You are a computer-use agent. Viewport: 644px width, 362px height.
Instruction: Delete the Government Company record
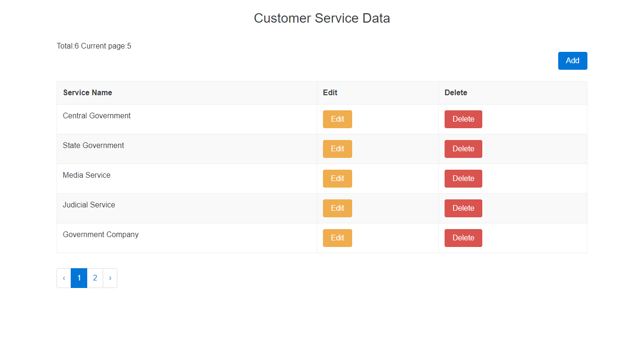pyautogui.click(x=463, y=238)
